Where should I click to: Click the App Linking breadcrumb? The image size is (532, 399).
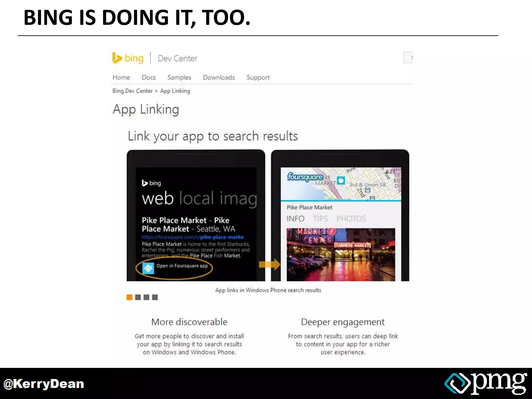[x=175, y=91]
